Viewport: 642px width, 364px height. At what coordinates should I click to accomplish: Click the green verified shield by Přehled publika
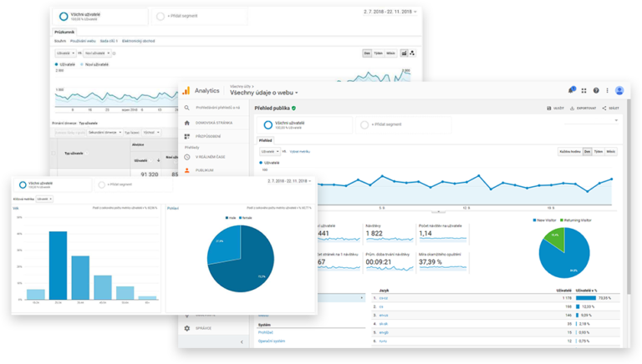293,109
